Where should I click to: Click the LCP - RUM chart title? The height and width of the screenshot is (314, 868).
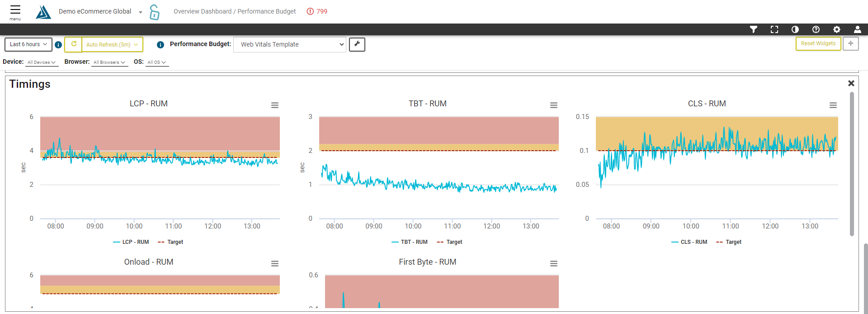pyautogui.click(x=149, y=104)
